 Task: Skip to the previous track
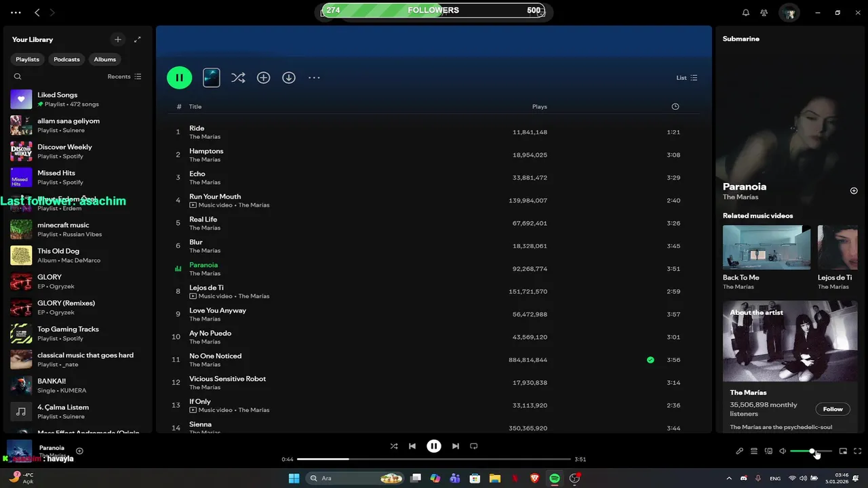click(x=412, y=446)
